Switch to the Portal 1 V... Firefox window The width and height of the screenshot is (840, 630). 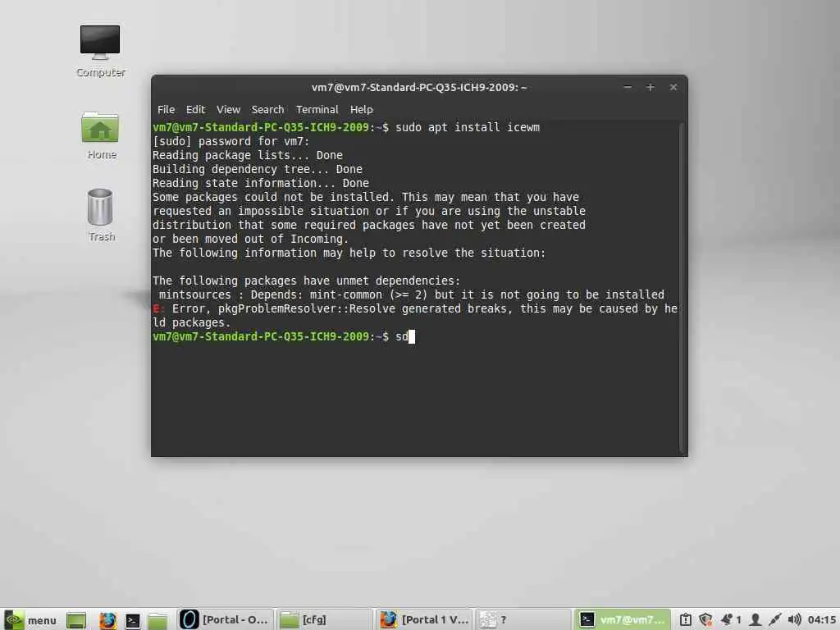click(x=424, y=620)
